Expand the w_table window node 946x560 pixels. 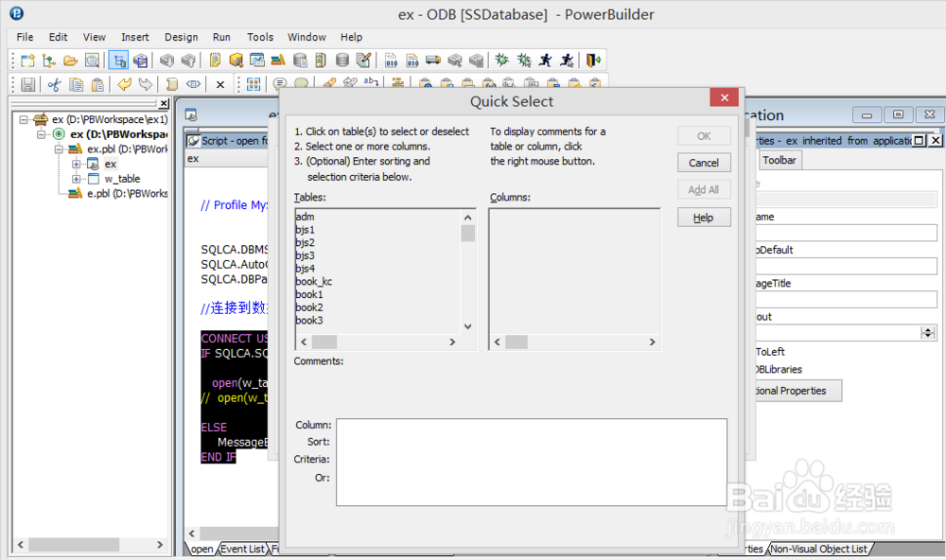click(x=76, y=179)
